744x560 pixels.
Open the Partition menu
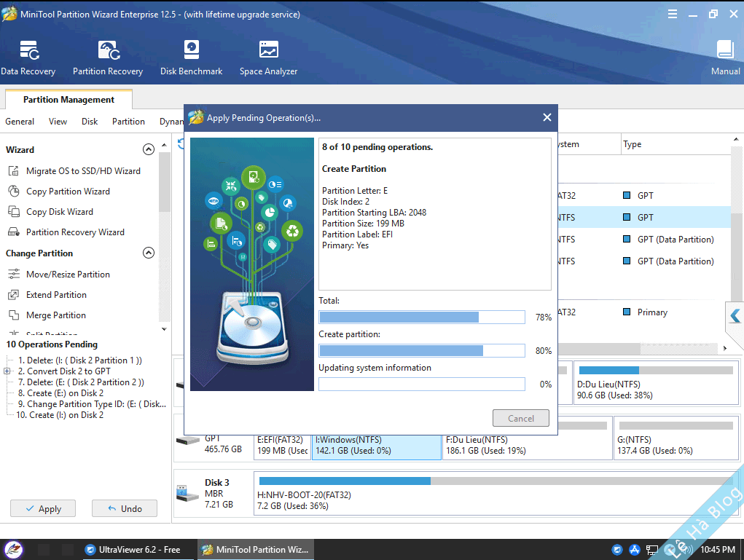128,122
